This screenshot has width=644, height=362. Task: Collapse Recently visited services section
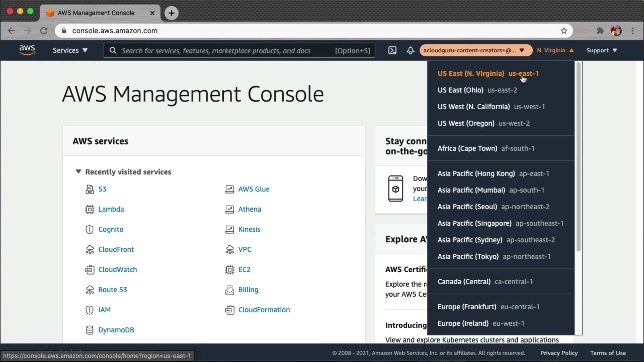click(x=78, y=172)
